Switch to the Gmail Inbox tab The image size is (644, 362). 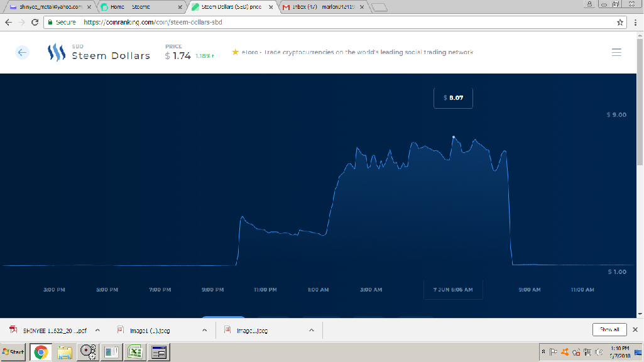click(x=322, y=7)
